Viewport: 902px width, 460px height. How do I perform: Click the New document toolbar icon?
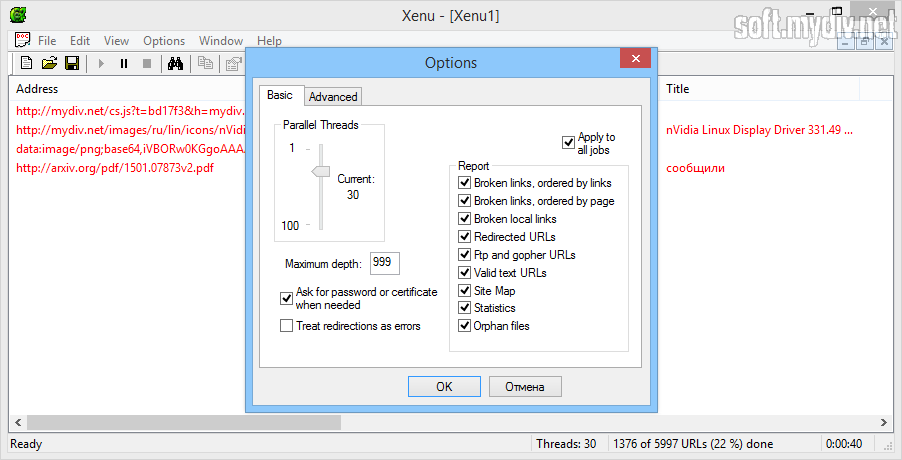(27, 64)
